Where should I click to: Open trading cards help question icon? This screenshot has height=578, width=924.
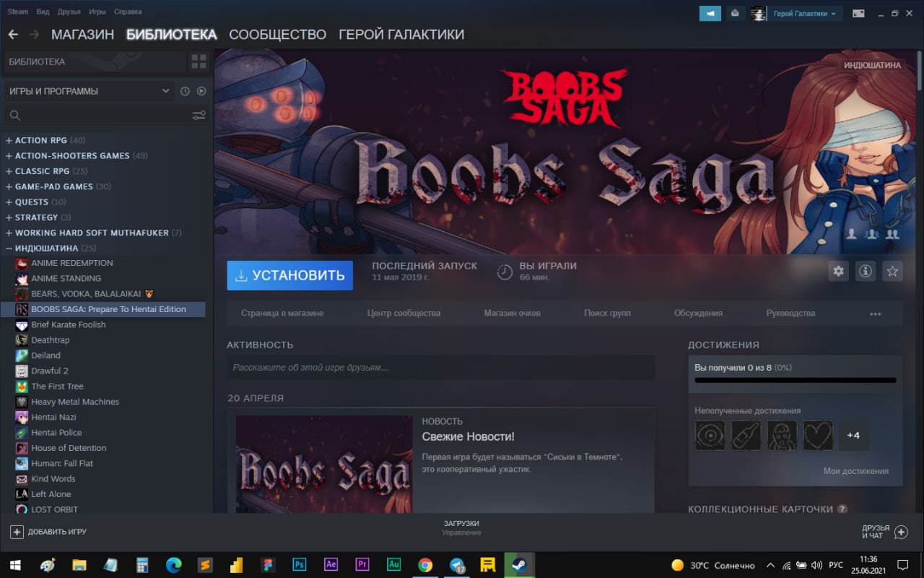pyautogui.click(x=842, y=509)
